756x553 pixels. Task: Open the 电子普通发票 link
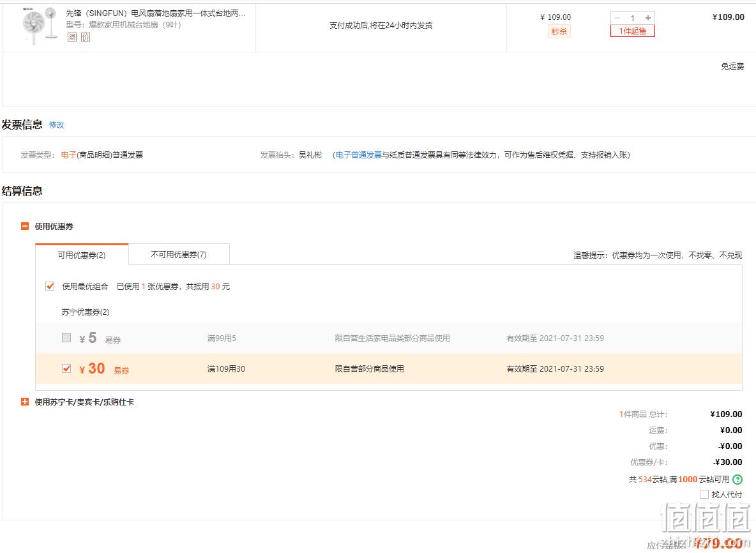[359, 155]
